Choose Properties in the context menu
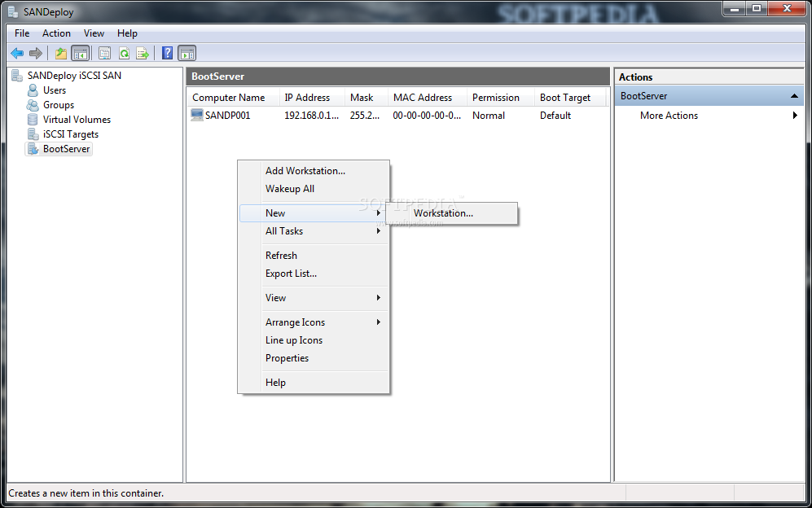The image size is (812, 508). [314, 358]
